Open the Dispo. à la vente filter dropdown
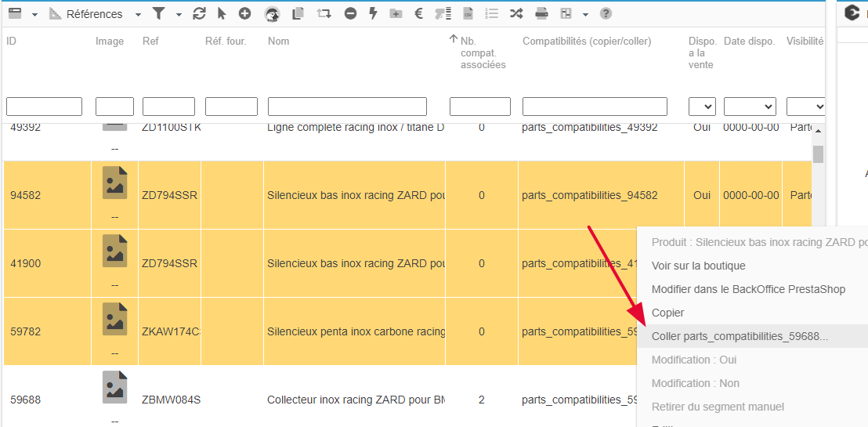Viewport: 868px width, 427px height. pos(701,107)
